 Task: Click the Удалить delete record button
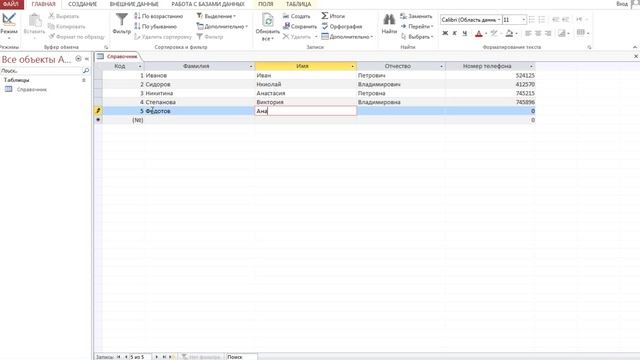[x=297, y=37]
